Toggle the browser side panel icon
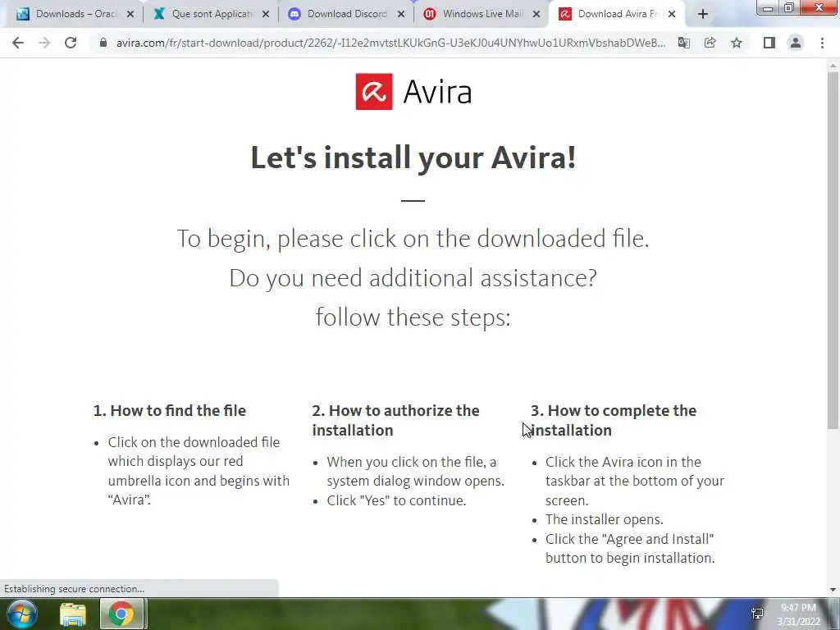This screenshot has height=630, width=840. (769, 43)
